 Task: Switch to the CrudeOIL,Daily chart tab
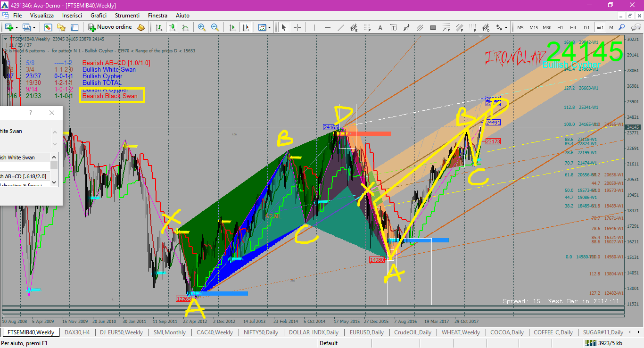pos(413,332)
